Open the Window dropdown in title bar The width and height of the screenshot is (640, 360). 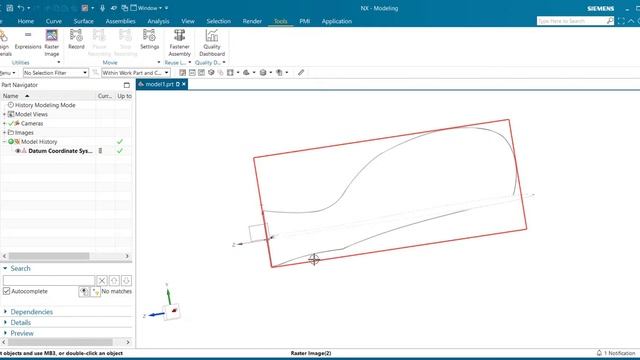tap(147, 8)
